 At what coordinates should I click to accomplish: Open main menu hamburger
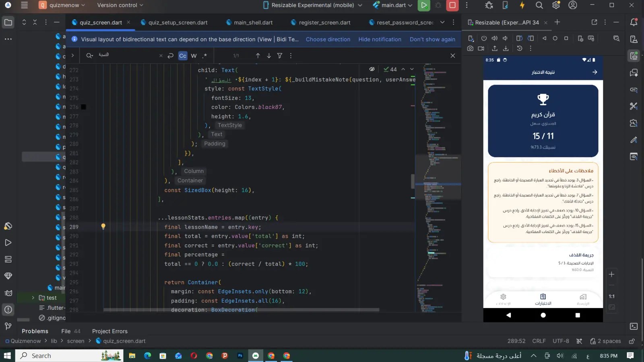tap(24, 5)
